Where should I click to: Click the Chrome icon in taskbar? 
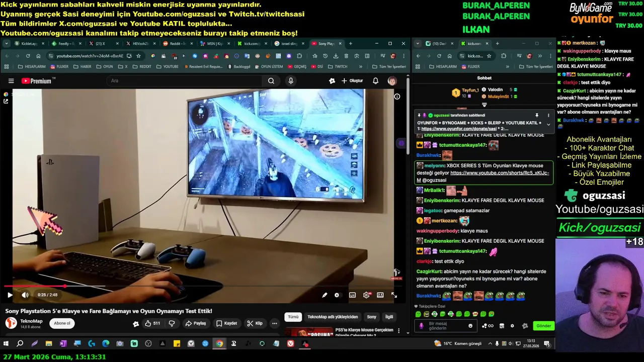[219, 344]
